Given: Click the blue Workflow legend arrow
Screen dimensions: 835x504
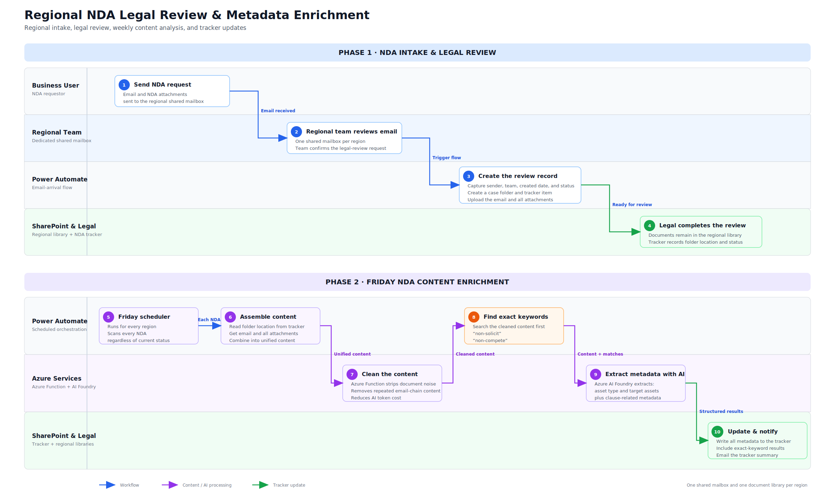Looking at the screenshot, I should [x=107, y=485].
